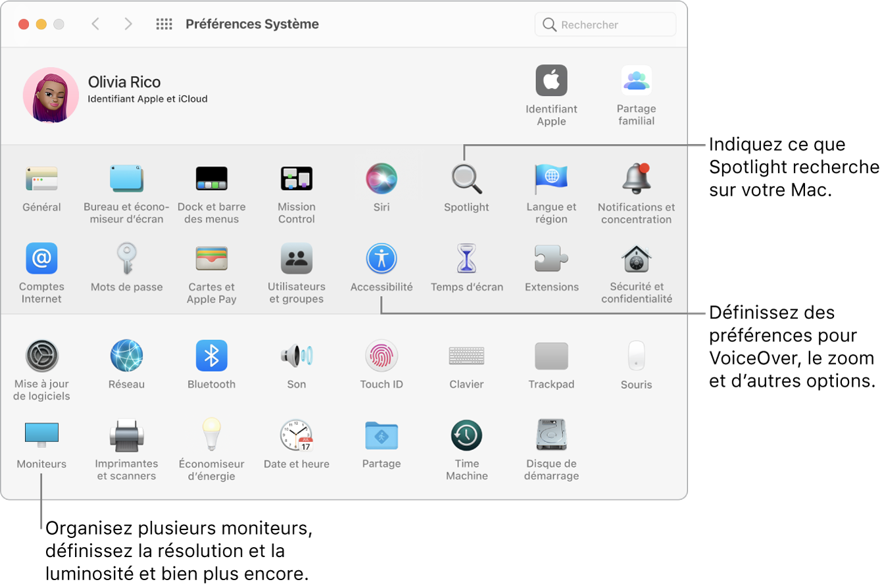
Task: Open the Spotlight preferences icon
Action: click(x=466, y=178)
